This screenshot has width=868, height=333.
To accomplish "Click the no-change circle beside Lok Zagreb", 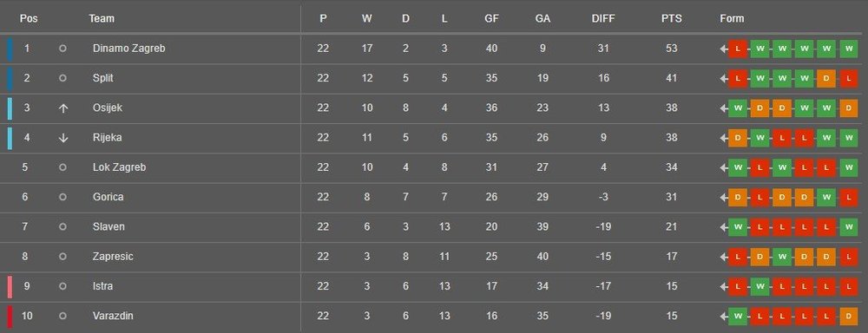I will point(62,167).
